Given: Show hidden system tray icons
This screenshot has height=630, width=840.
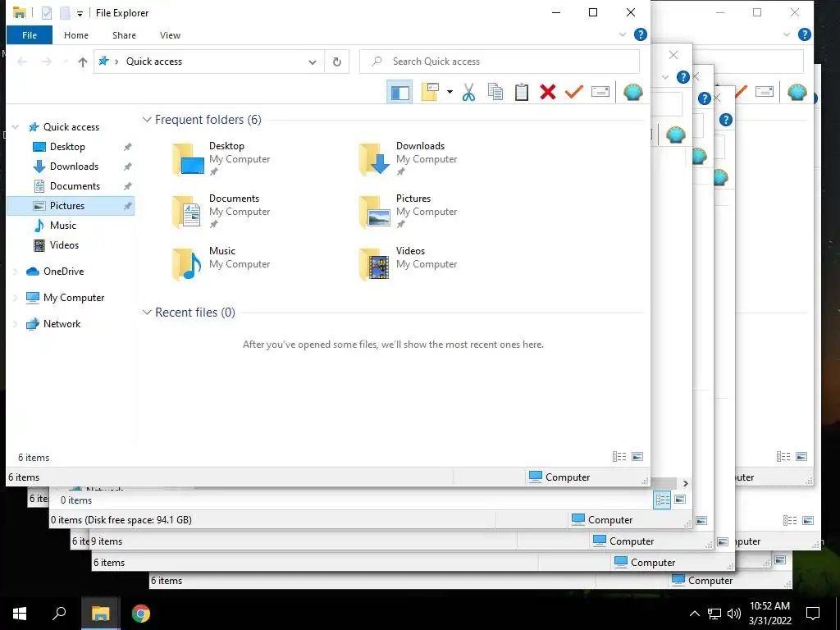Looking at the screenshot, I should (694, 614).
